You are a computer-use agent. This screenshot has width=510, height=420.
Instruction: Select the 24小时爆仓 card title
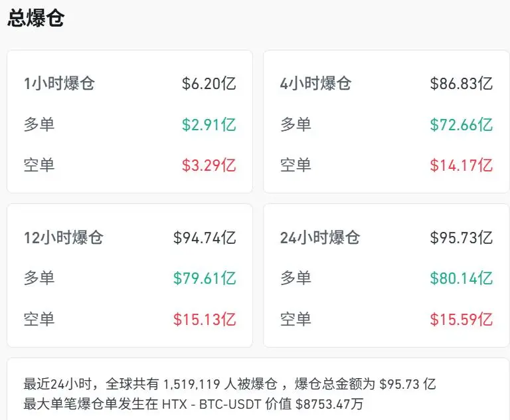point(320,237)
